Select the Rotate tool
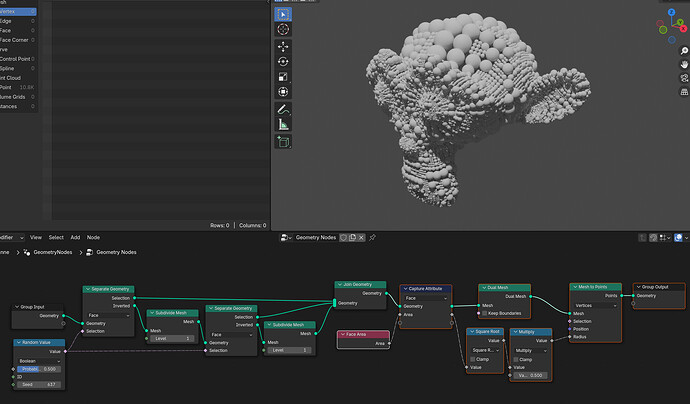690x404 pixels. tap(283, 62)
